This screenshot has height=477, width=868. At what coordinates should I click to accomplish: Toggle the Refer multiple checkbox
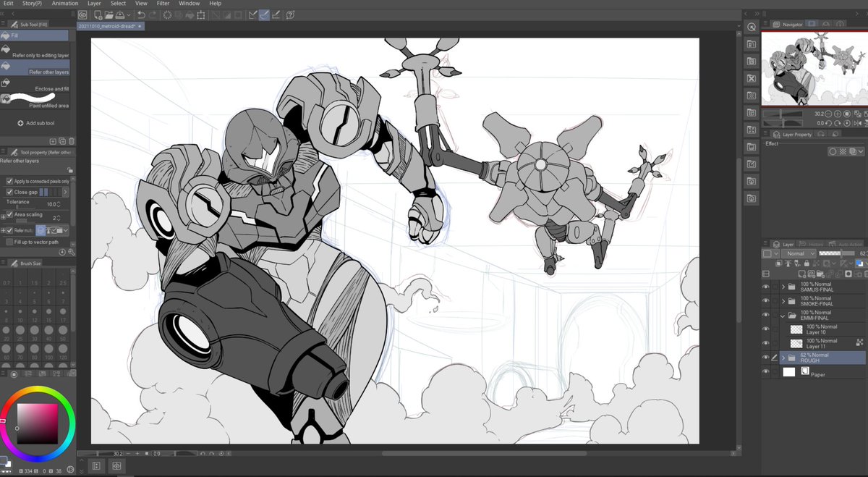pos(9,230)
